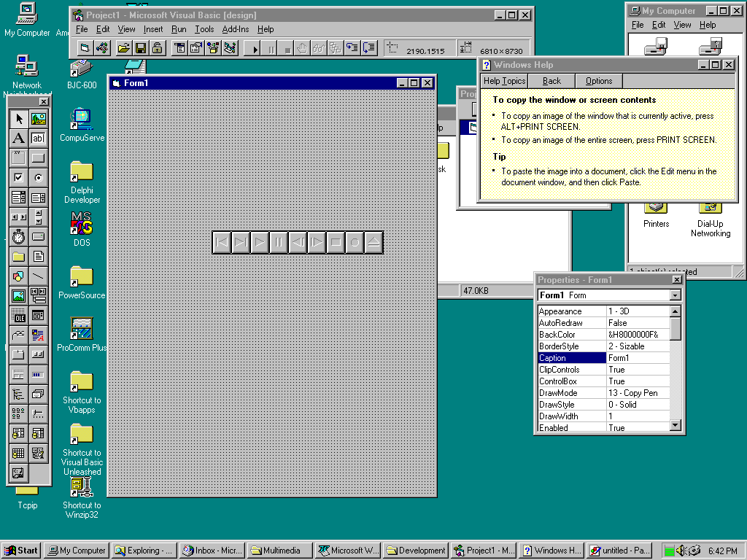Select the ComboBox tool in the toolbox
The height and width of the screenshot is (560, 747).
(19, 198)
